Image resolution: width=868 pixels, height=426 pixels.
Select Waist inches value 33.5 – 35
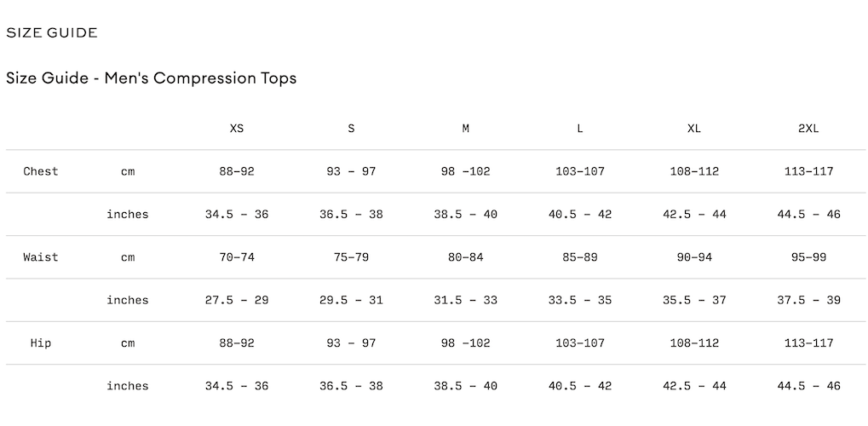(579, 300)
